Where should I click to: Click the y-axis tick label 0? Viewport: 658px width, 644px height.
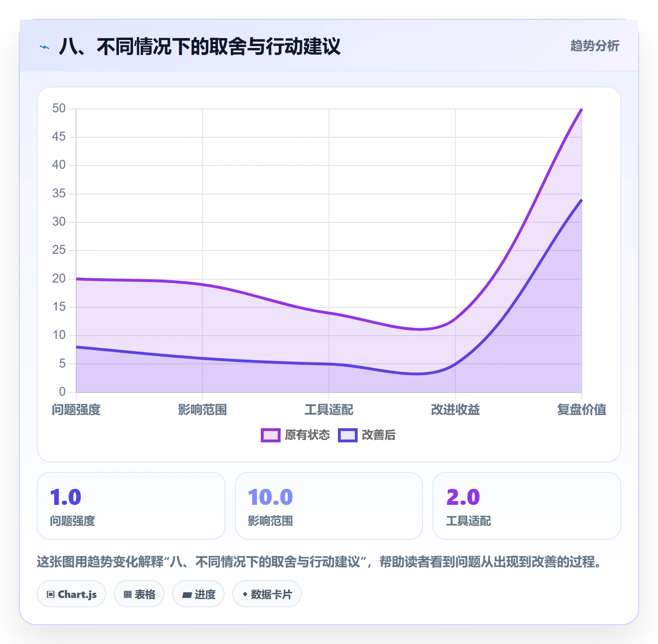click(62, 392)
